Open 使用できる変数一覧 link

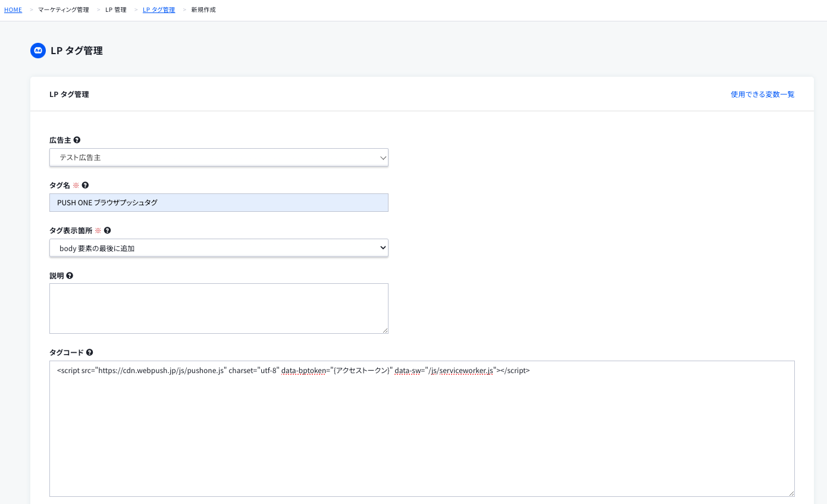763,95
